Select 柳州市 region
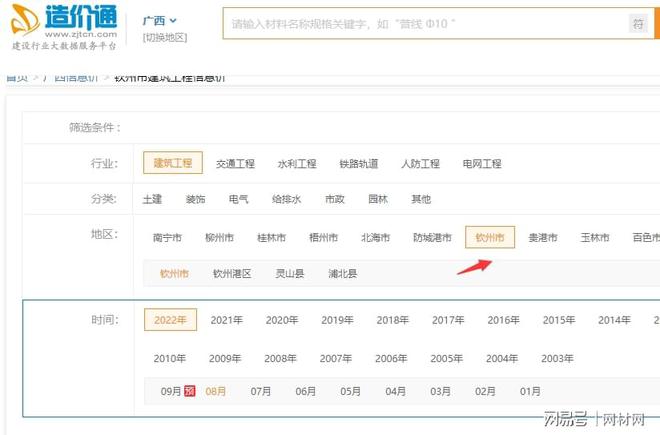660x435 pixels. (x=220, y=238)
